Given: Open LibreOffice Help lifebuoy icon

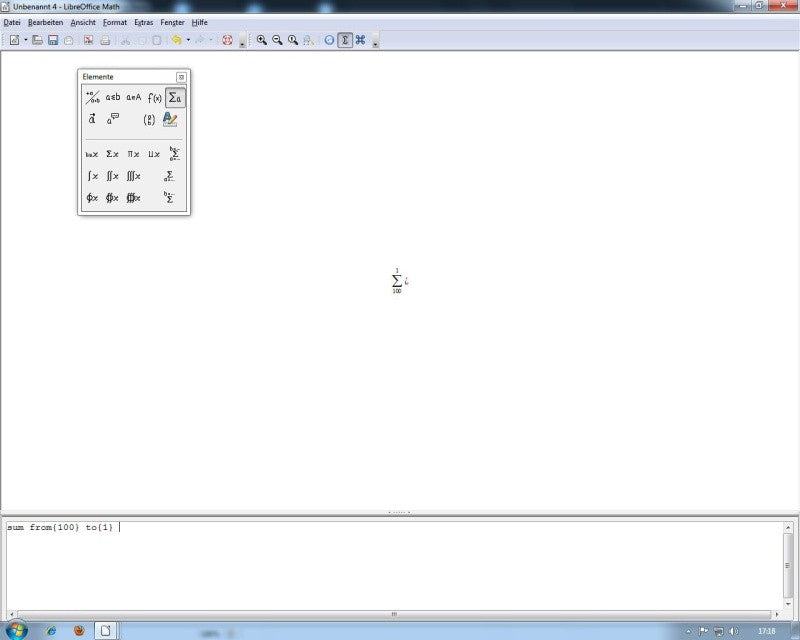Looking at the screenshot, I should point(228,40).
